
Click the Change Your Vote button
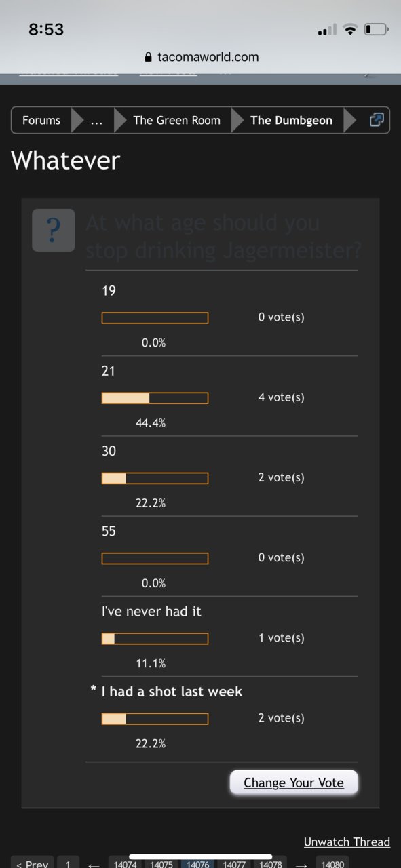[x=294, y=783]
